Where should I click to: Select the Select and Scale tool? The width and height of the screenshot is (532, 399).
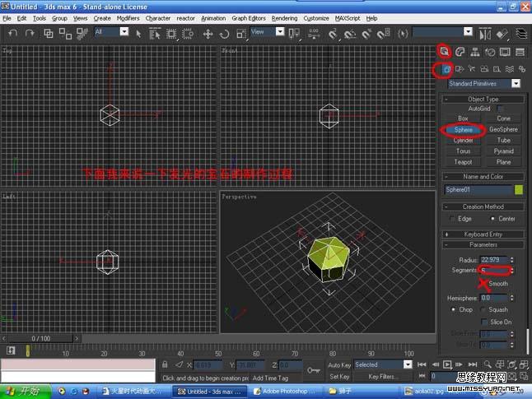coord(241,34)
